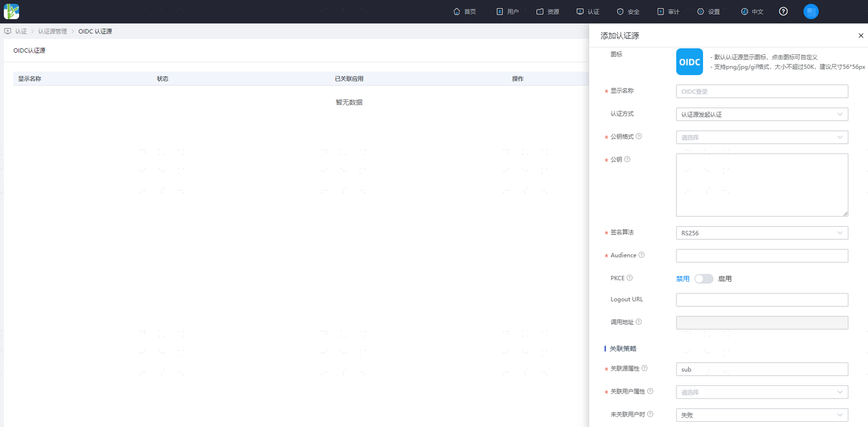Expand the 关联用户属性 dropdown
The height and width of the screenshot is (427, 868).
(762, 392)
